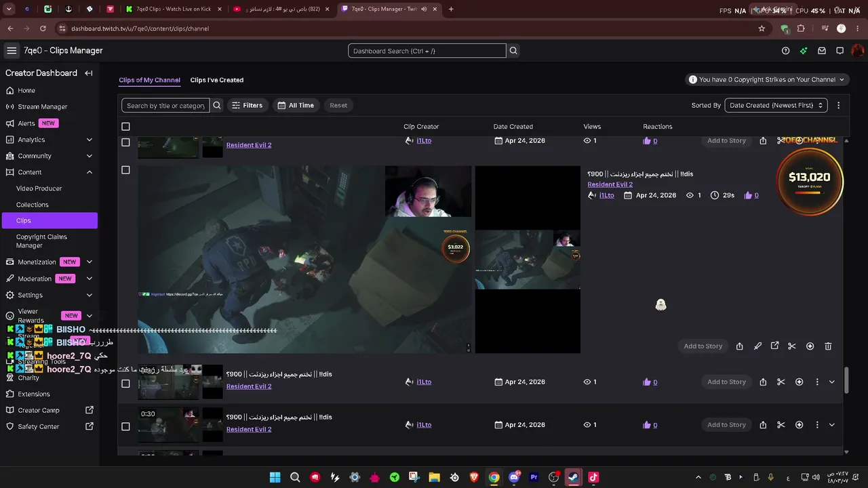The height and width of the screenshot is (488, 868).
Task: Select the Clips of My Channel tab
Action: coord(150,80)
